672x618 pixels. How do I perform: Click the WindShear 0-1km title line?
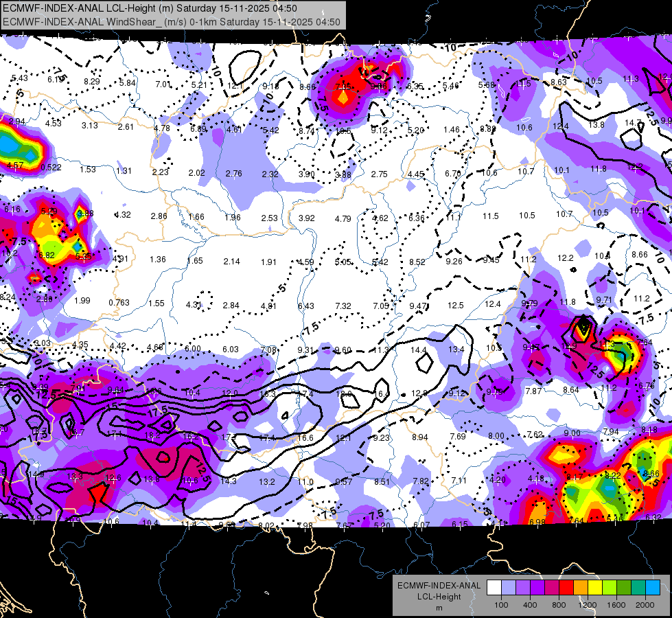click(172, 22)
